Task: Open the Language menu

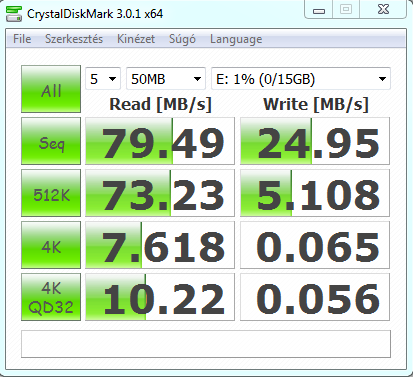Action: coord(236,39)
